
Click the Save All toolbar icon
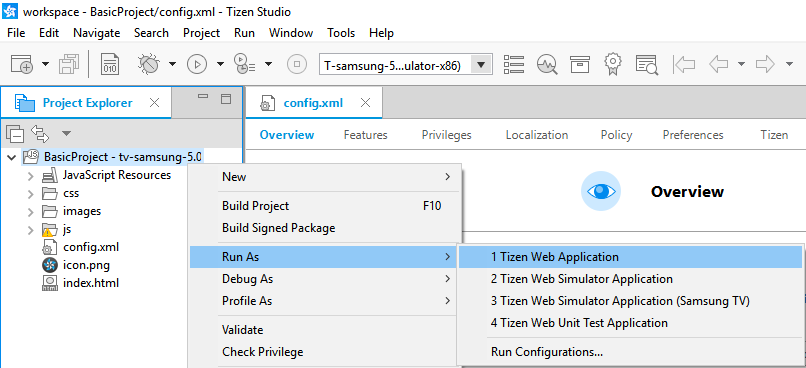68,64
